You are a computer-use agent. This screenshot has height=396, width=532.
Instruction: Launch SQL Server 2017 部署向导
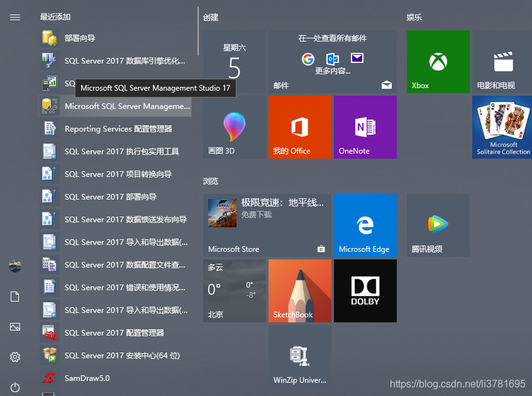pyautogui.click(x=115, y=197)
